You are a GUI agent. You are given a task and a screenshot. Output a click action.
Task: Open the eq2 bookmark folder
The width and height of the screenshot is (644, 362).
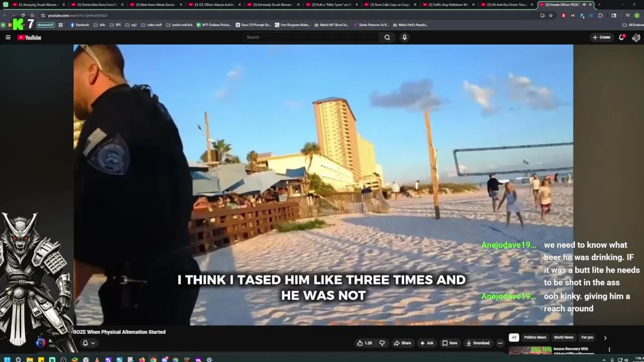[131, 25]
